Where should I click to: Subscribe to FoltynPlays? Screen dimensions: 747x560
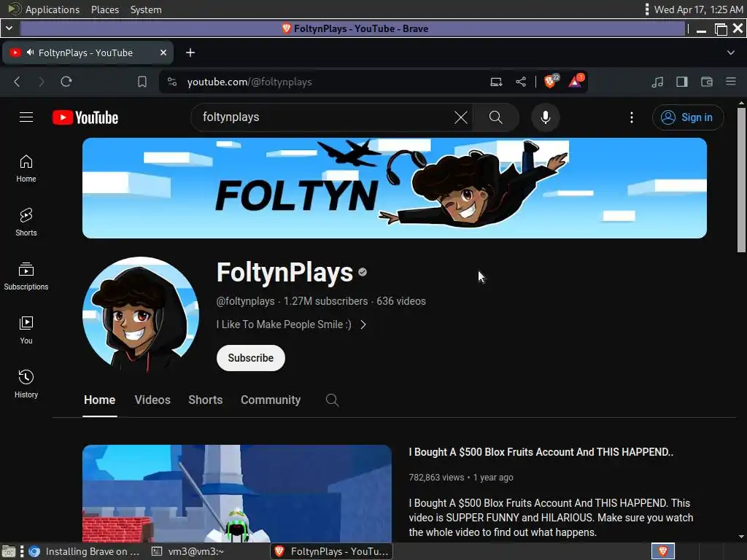tap(251, 358)
